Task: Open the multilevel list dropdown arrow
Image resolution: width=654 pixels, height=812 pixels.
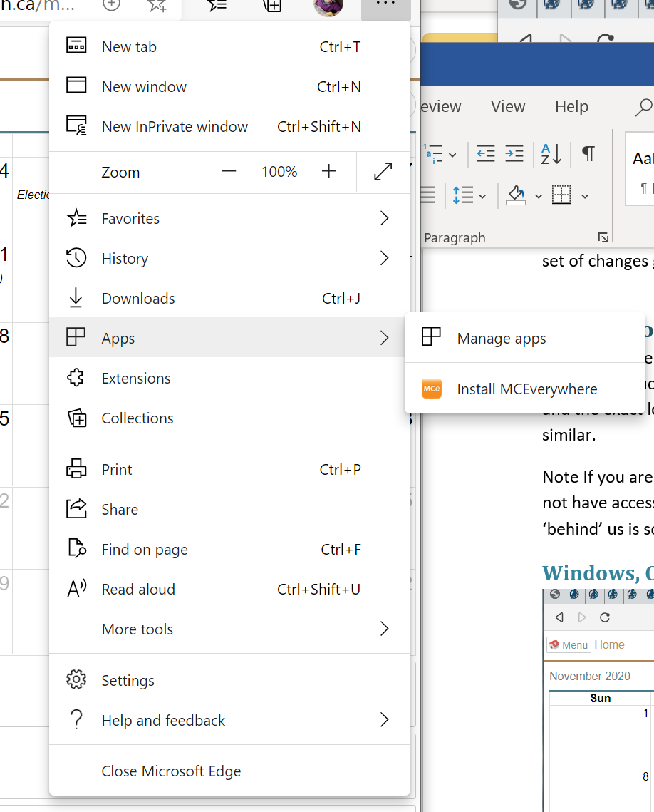Action: (452, 155)
